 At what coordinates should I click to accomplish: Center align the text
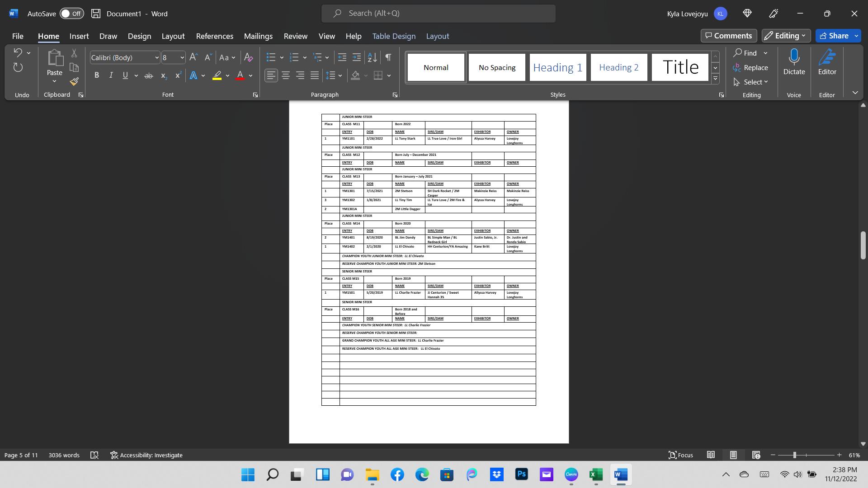pyautogui.click(x=286, y=75)
